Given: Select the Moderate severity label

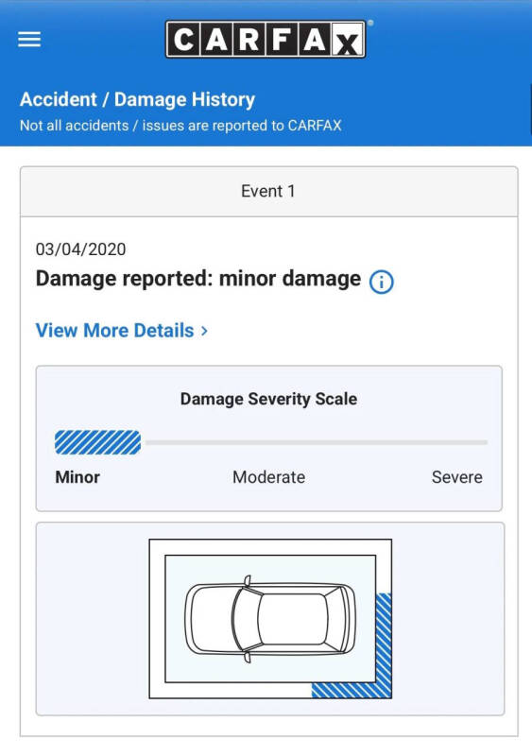Looking at the screenshot, I should (268, 477).
